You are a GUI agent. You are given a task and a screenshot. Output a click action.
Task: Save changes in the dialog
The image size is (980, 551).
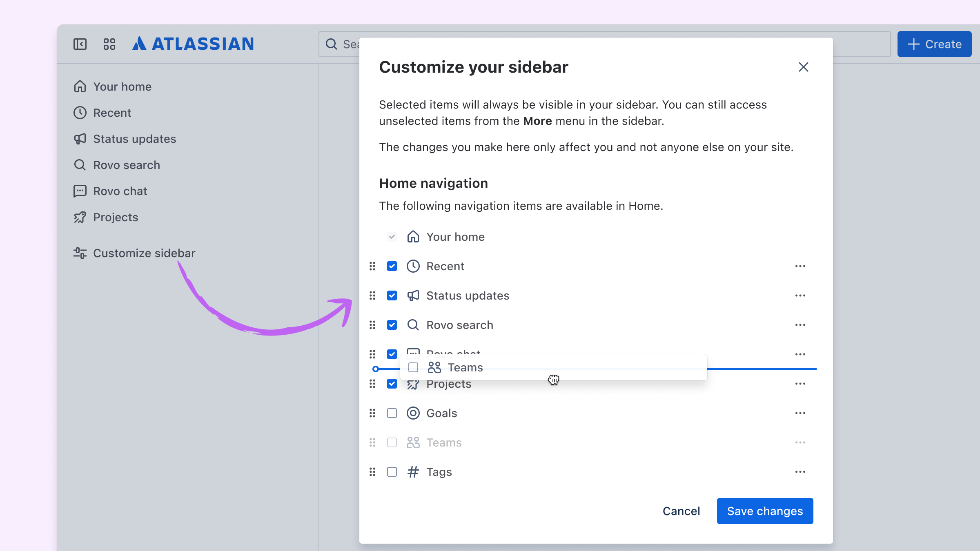click(x=765, y=511)
